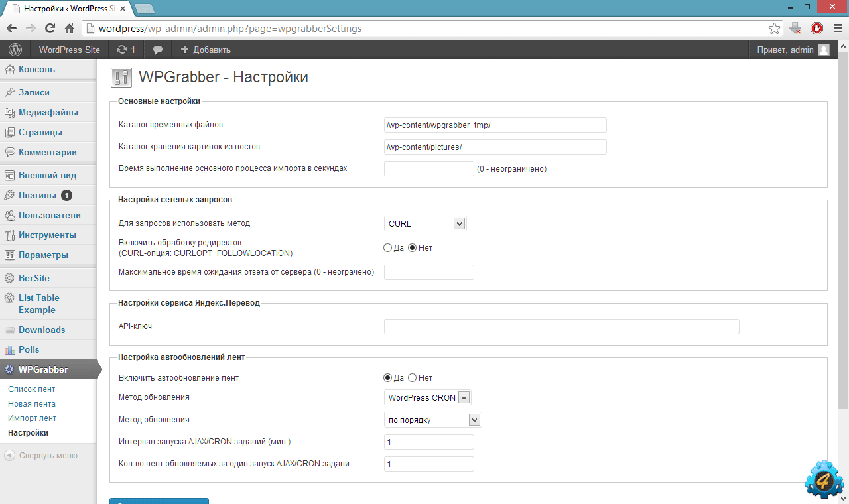The image size is (849, 504).
Task: Open Импорт лент submenu link
Action: (32, 418)
